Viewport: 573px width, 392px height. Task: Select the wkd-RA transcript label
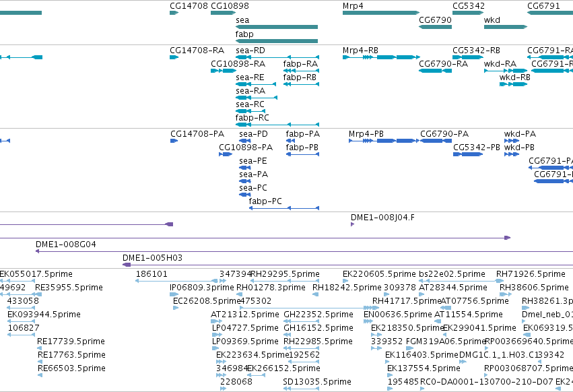pos(500,64)
